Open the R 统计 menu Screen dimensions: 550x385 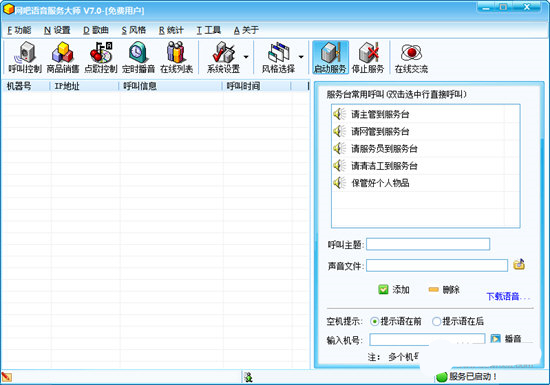(171, 31)
